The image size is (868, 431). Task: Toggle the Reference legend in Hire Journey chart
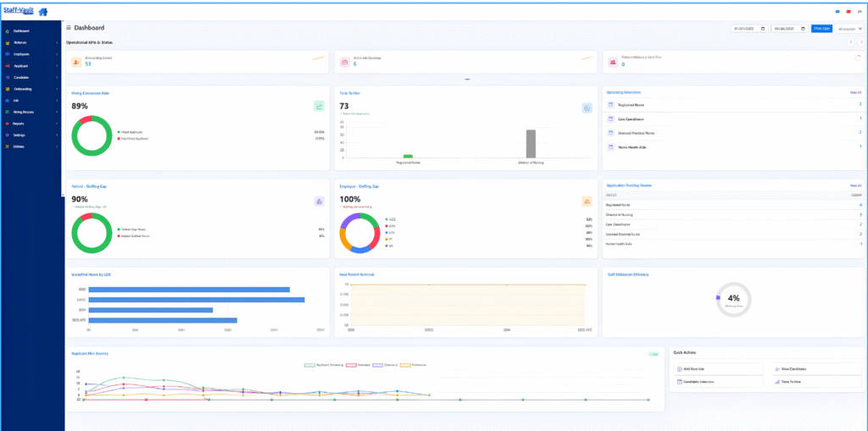[413, 365]
